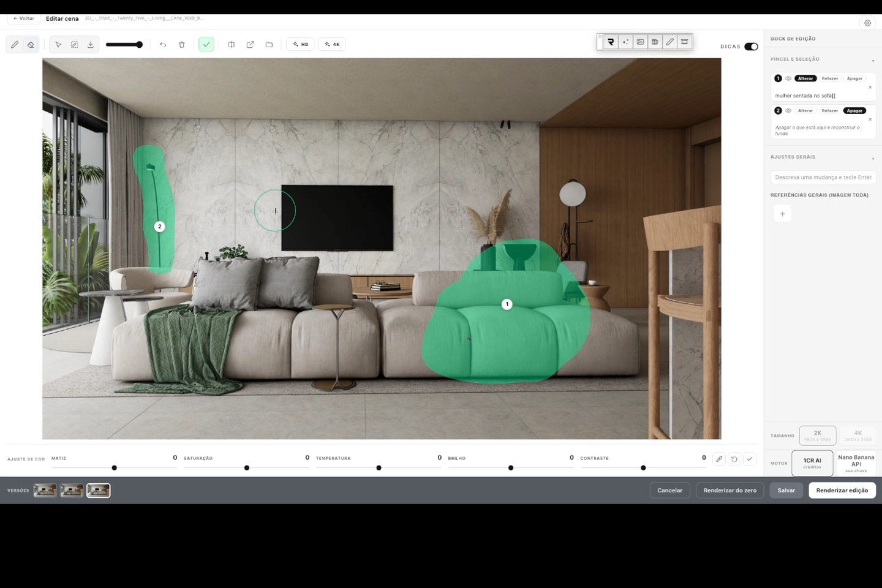Image resolution: width=882 pixels, height=588 pixels.
Task: Adjust the Saturação slider handle
Action: (247, 468)
